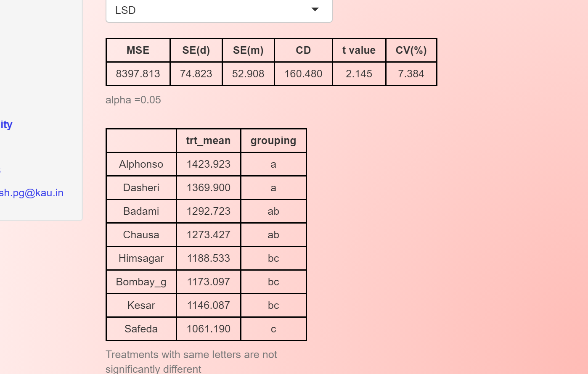Click Dasheri's mean value 1369.900
588x374 pixels.
pyautogui.click(x=208, y=188)
